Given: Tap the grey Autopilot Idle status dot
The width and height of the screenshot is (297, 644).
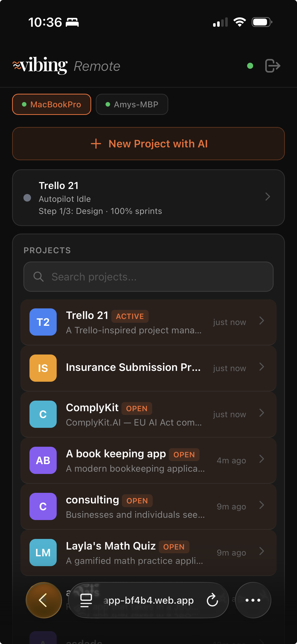Looking at the screenshot, I should [27, 198].
